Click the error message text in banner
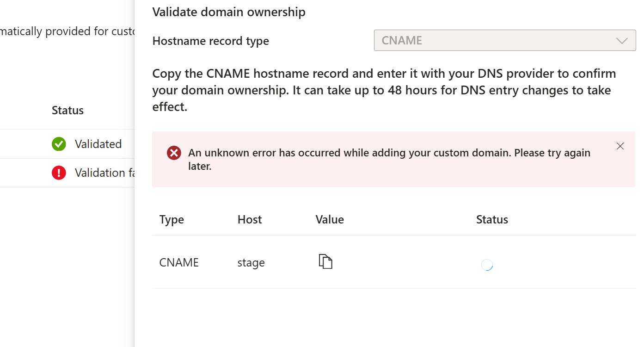This screenshot has width=644, height=347. (389, 159)
